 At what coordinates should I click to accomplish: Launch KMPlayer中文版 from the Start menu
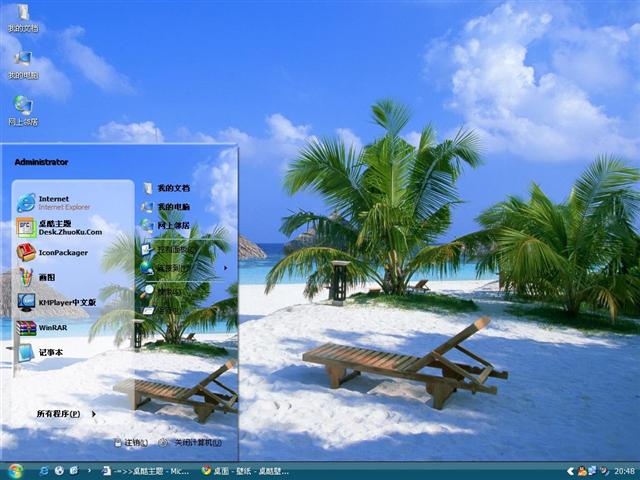(57, 302)
